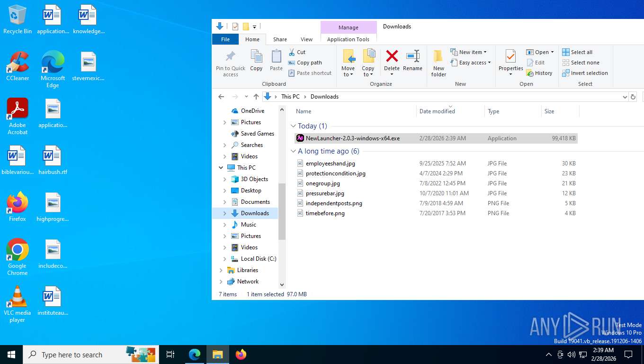Select Home ribbon tab
Viewport: 644px width, 364px height.
coord(252,39)
